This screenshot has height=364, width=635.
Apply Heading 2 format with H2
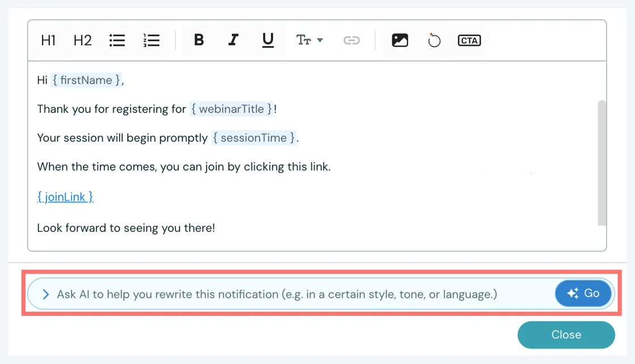[83, 40]
